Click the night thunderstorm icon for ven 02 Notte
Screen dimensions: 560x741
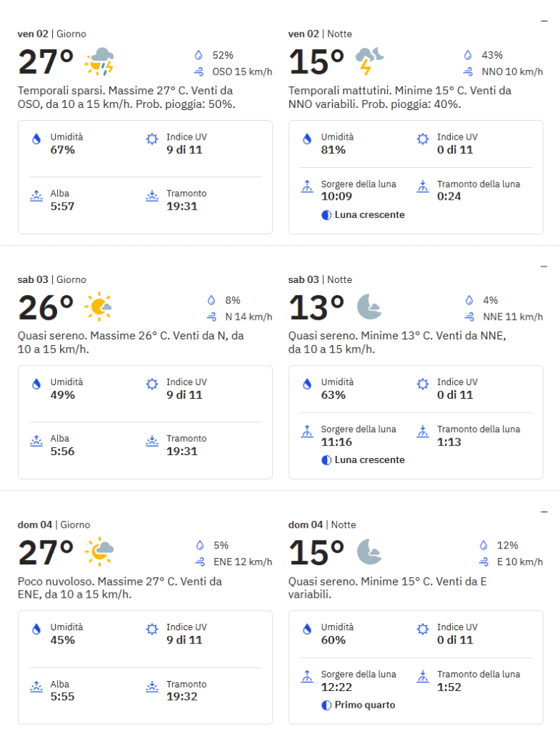[x=370, y=61]
